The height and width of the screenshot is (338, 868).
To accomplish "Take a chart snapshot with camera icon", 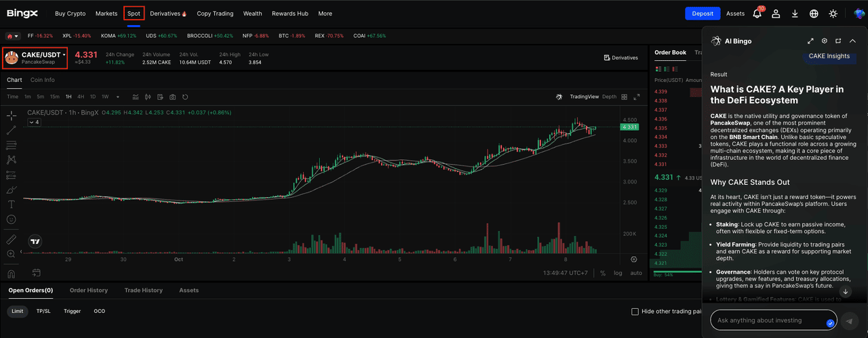I will (x=173, y=97).
